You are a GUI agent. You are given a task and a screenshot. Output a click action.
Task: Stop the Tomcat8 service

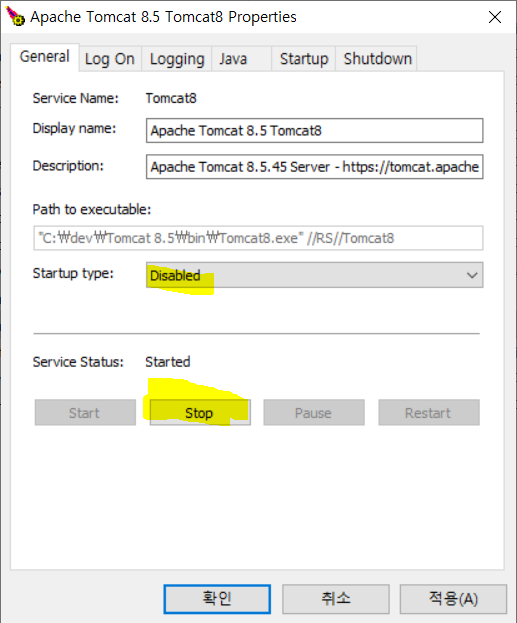coord(200,413)
